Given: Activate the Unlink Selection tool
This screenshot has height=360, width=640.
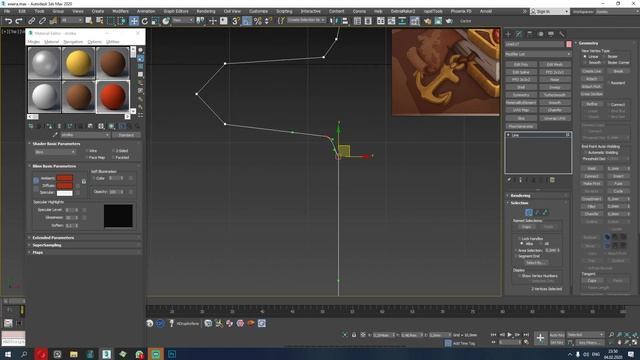Looking at the screenshot, I should [x=42, y=21].
